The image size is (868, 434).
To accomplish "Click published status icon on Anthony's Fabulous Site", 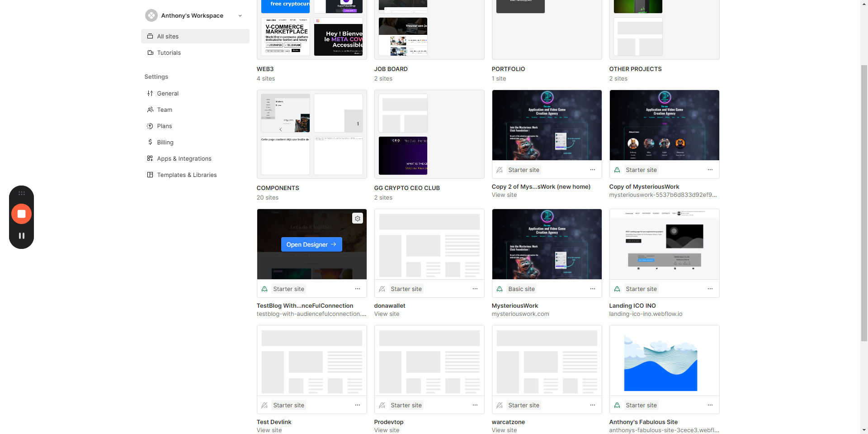I will pos(617,405).
